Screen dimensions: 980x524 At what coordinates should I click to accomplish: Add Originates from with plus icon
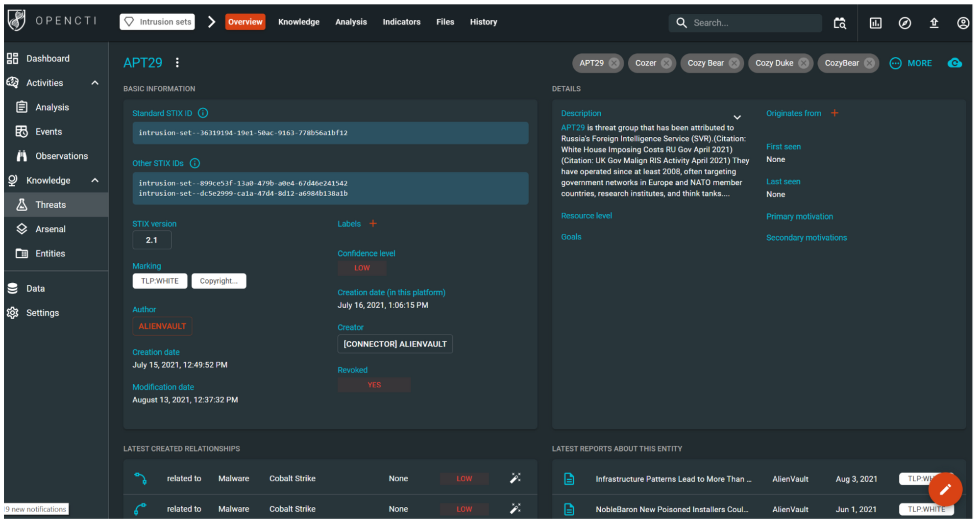tap(834, 113)
